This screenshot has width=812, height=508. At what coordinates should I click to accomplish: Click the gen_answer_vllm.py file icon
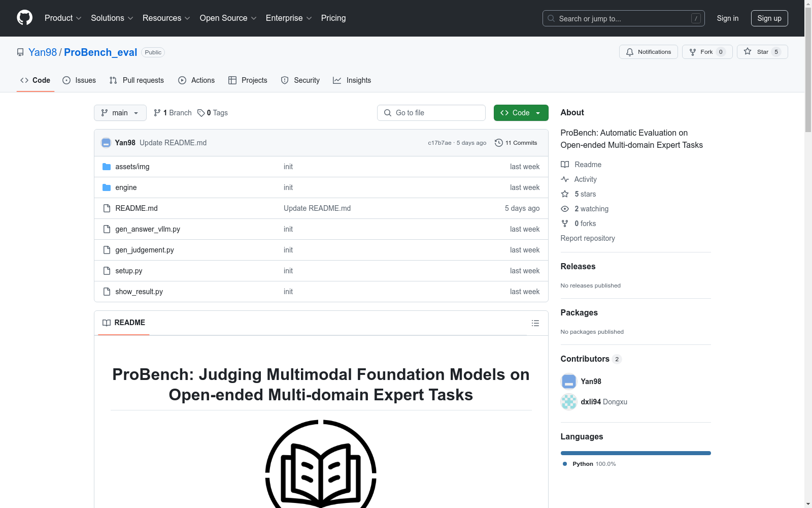(x=107, y=229)
